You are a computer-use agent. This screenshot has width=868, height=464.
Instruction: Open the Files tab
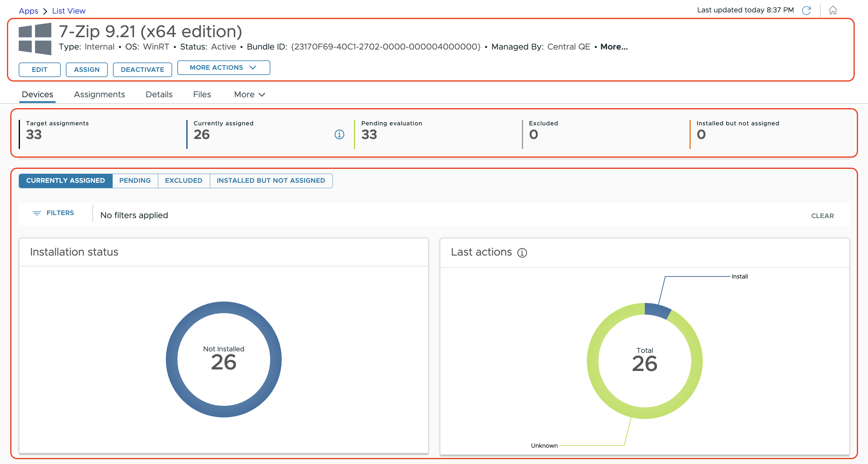(202, 95)
